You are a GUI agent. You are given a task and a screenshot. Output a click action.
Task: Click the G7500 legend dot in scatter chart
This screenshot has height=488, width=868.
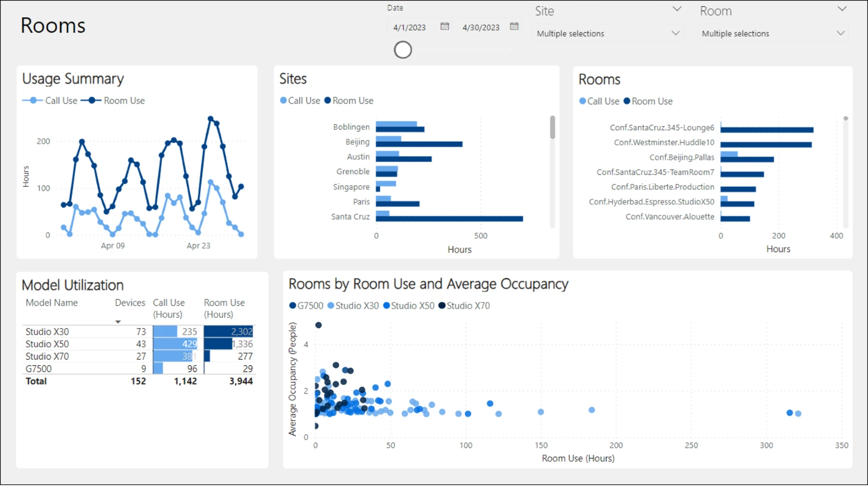click(x=293, y=306)
